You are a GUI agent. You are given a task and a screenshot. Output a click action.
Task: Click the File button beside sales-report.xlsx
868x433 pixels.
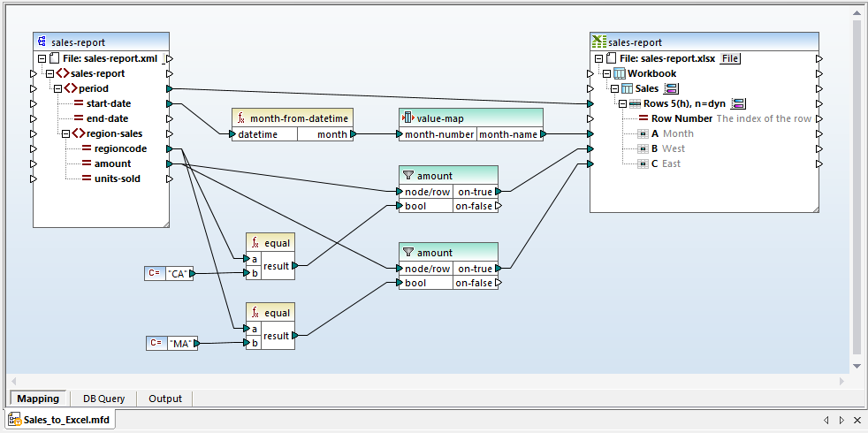tap(730, 58)
